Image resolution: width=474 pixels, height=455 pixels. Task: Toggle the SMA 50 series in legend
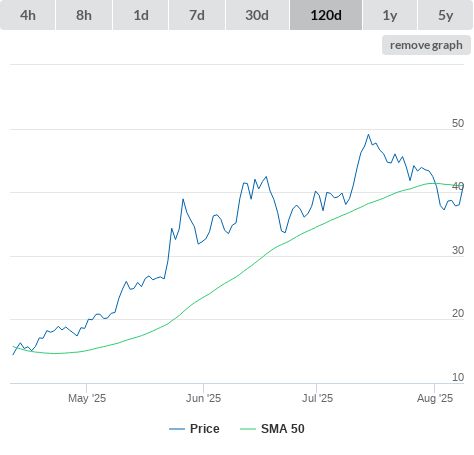click(272, 429)
